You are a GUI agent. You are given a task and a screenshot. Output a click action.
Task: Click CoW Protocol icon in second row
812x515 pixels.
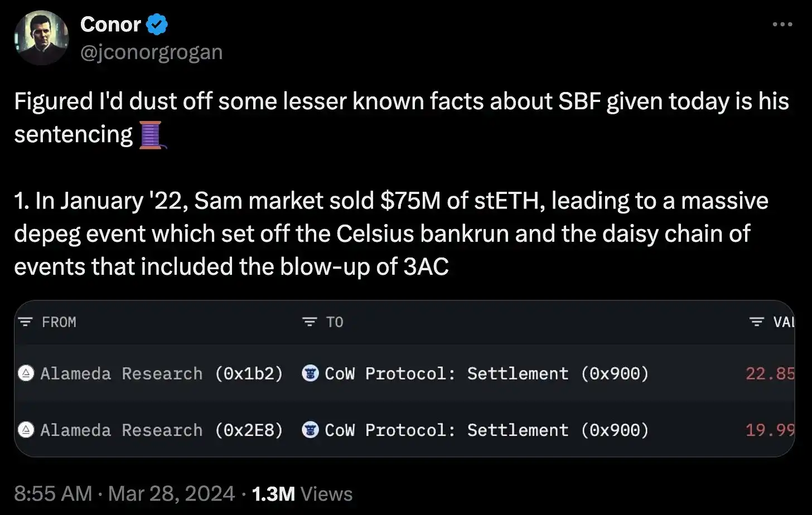[x=310, y=430]
